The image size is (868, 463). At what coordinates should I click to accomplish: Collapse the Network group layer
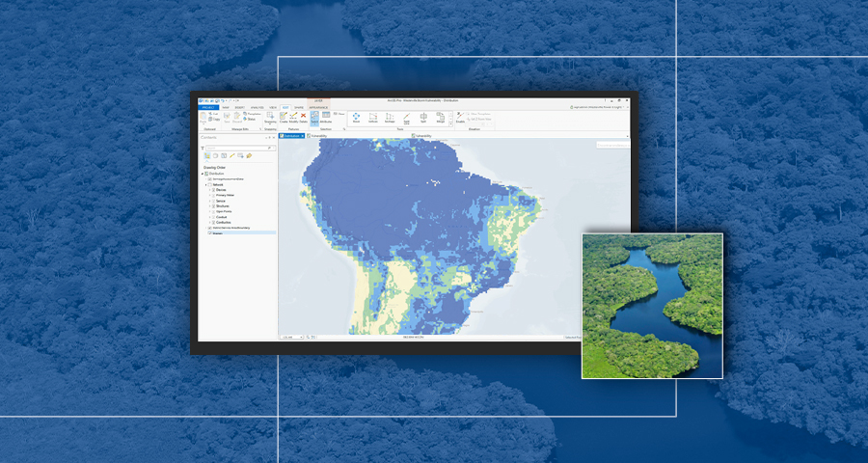click(205, 184)
